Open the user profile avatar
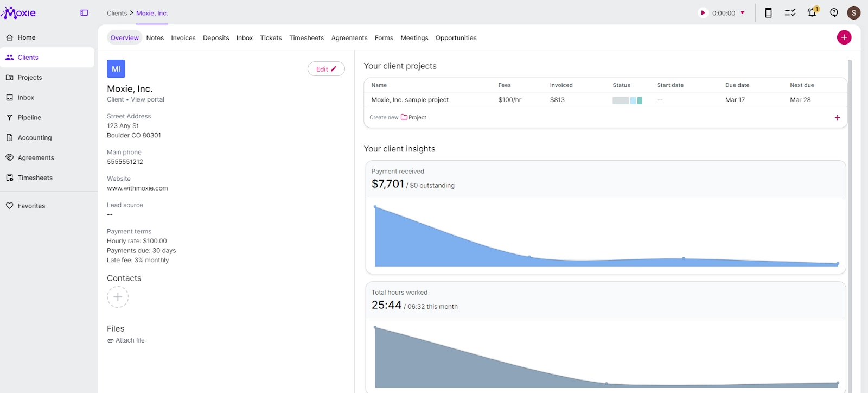Screen dimensions: 868x393 click(854, 13)
